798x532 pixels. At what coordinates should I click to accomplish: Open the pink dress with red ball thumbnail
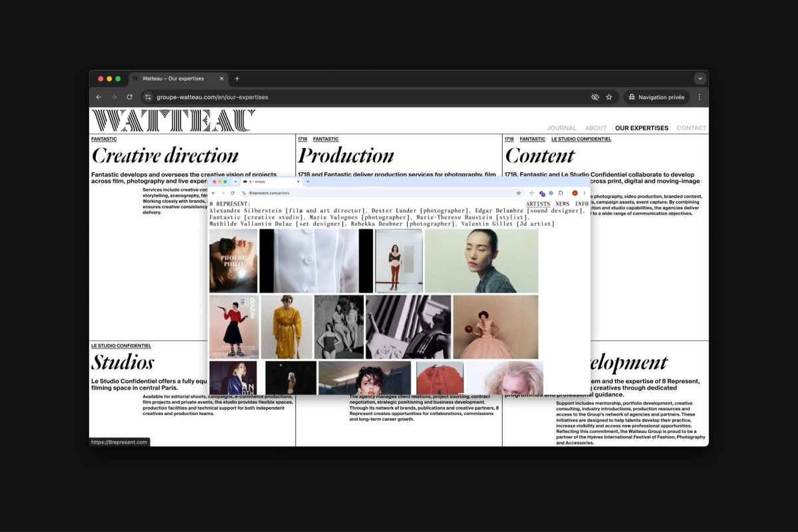pos(495,327)
